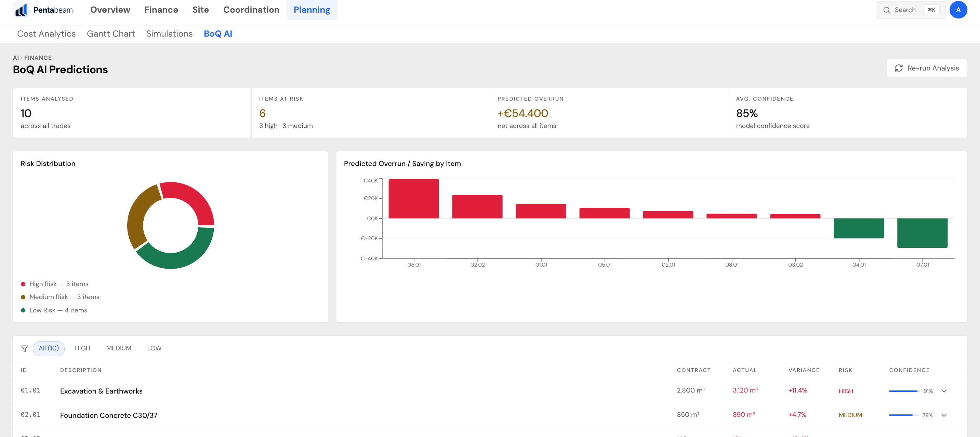Click the green 04.01 saving bar
The image size is (980, 437).
[859, 228]
